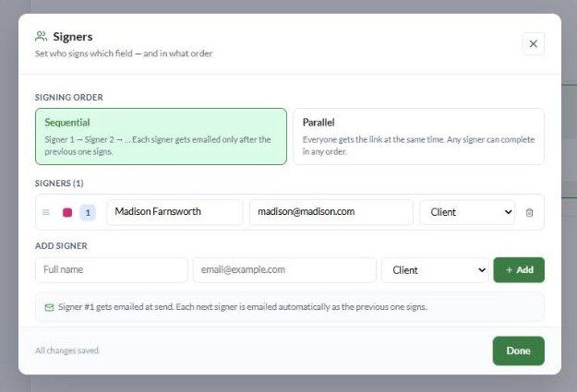Image resolution: width=577 pixels, height=392 pixels.
Task: Close the Signers dialog with X
Action: [x=533, y=43]
